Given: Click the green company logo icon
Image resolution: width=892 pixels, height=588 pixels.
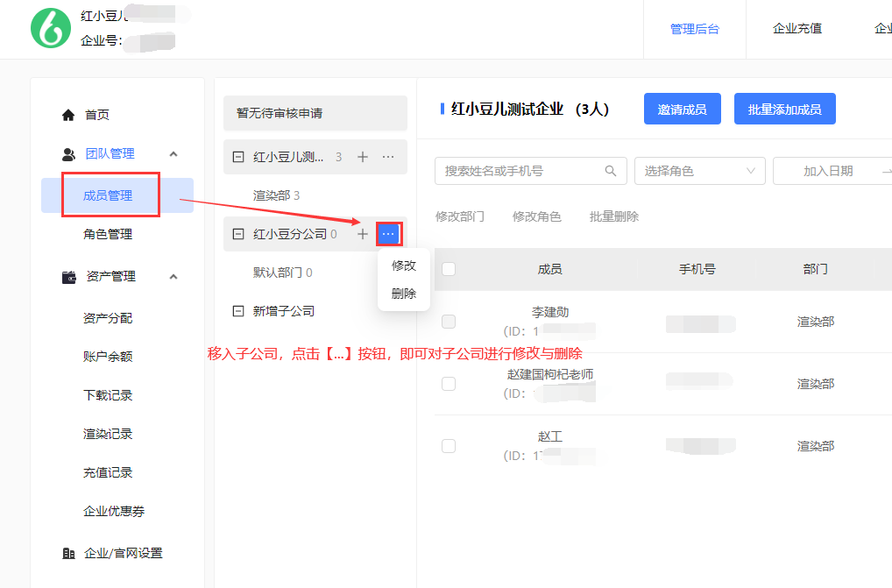Looking at the screenshot, I should click(x=51, y=28).
